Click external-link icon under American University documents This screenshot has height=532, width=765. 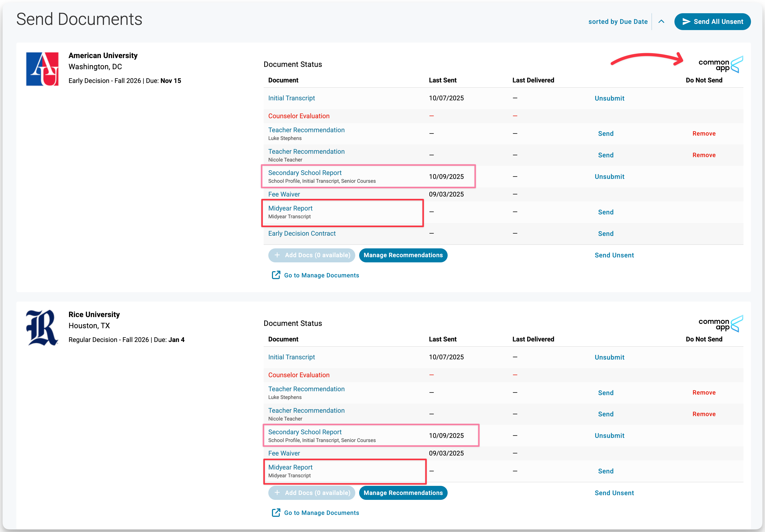[276, 275]
